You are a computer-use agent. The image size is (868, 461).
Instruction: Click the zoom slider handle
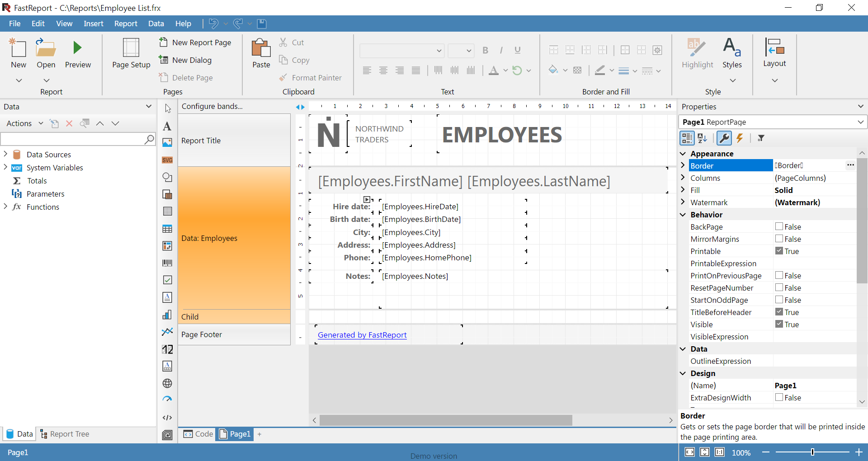pos(812,452)
